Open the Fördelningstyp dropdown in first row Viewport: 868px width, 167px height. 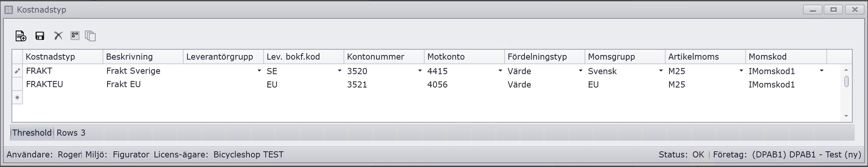click(580, 71)
